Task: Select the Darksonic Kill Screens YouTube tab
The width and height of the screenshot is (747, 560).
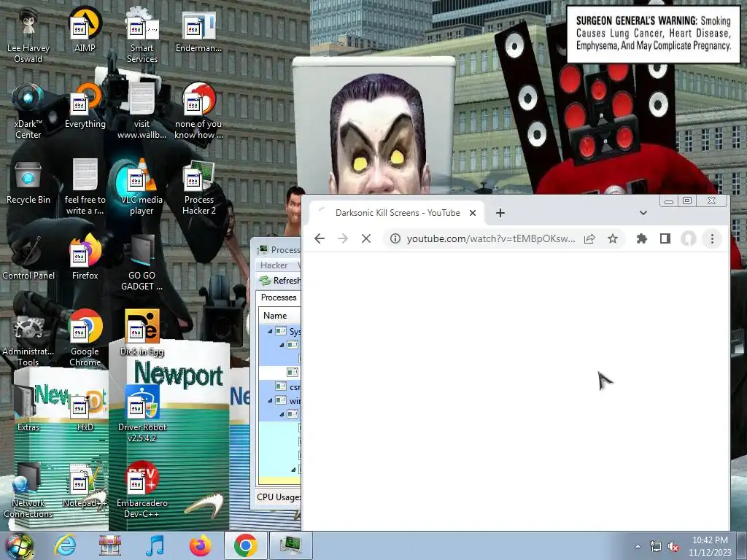Action: click(x=398, y=213)
